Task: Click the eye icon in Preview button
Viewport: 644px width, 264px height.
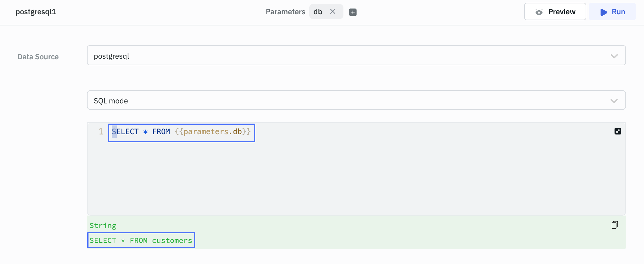Action: (x=539, y=12)
